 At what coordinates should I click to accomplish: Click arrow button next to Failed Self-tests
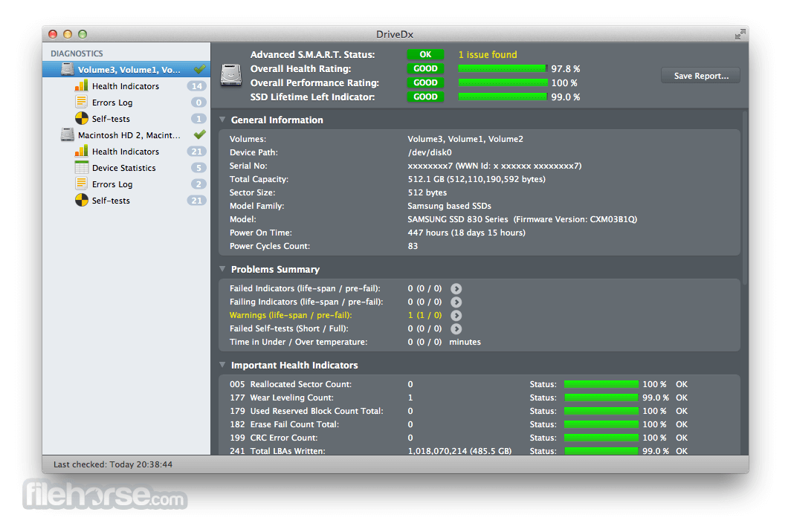point(456,328)
